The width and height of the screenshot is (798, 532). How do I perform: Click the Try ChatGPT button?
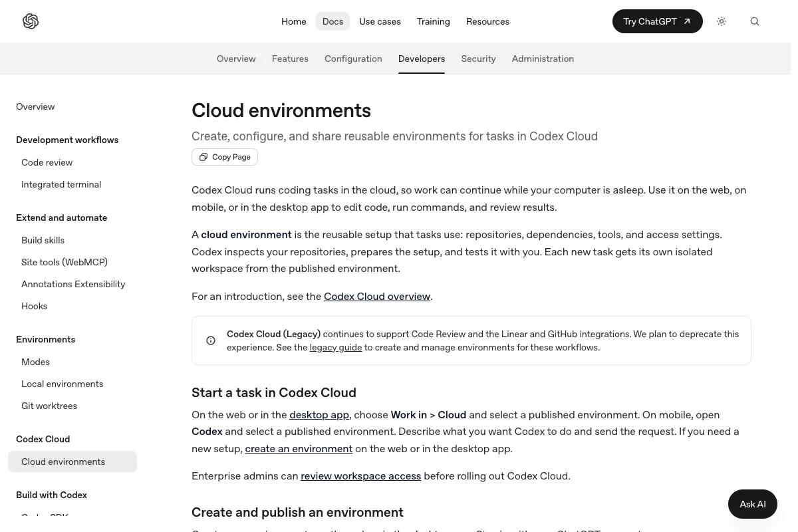tap(657, 21)
